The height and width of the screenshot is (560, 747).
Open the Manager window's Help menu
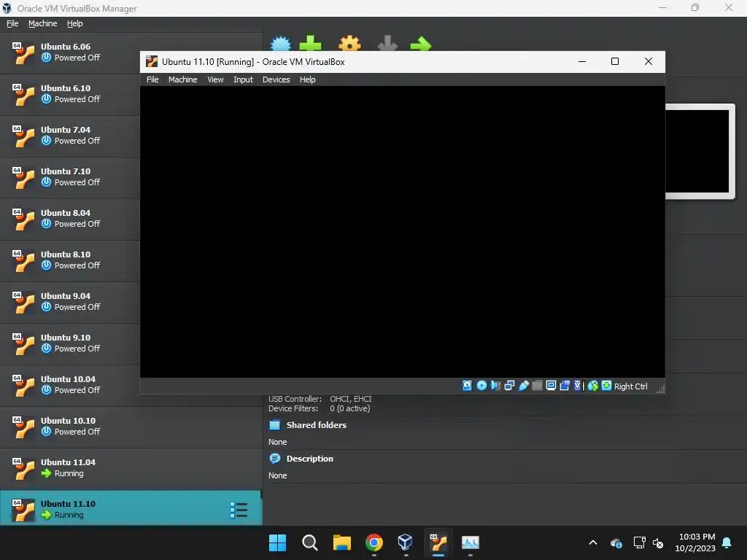tap(75, 23)
